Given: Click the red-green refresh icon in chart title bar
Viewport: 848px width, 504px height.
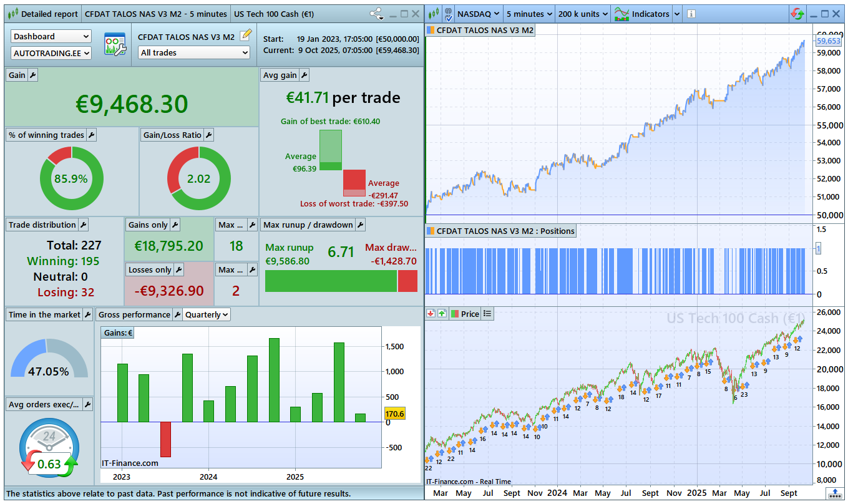Looking at the screenshot, I should click(x=797, y=14).
